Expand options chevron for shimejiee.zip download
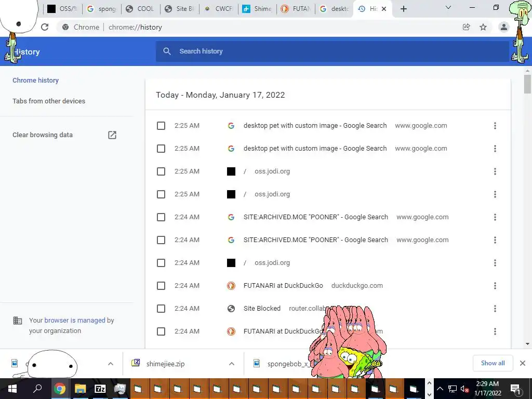This screenshot has width=532, height=399. 232,364
